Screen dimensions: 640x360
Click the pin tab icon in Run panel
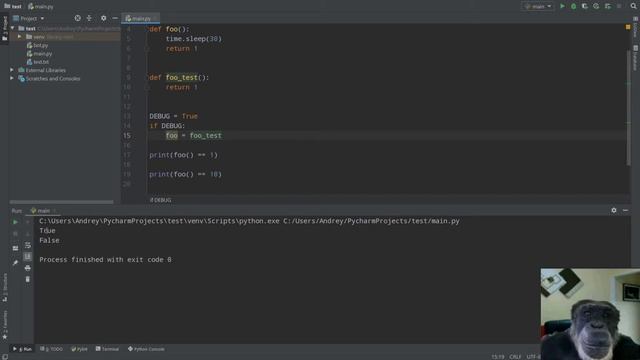15,263
